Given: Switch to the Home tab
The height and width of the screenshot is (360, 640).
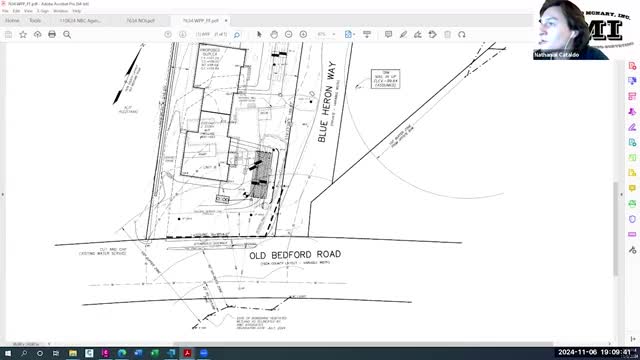Looking at the screenshot, I should coord(12,20).
